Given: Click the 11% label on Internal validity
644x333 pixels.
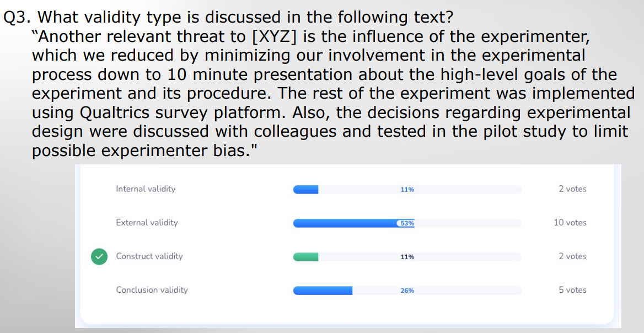Looking at the screenshot, I should pyautogui.click(x=407, y=190).
